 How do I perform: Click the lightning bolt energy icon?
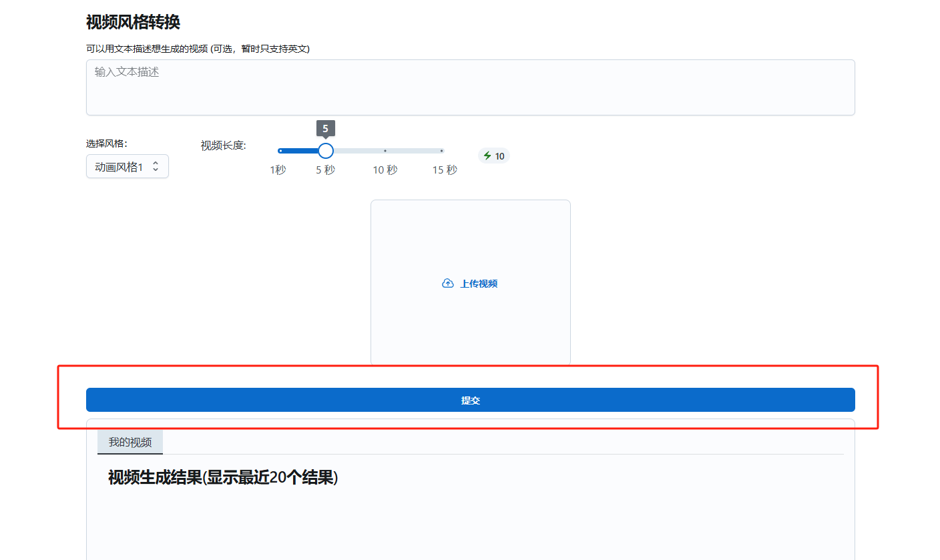pos(487,156)
